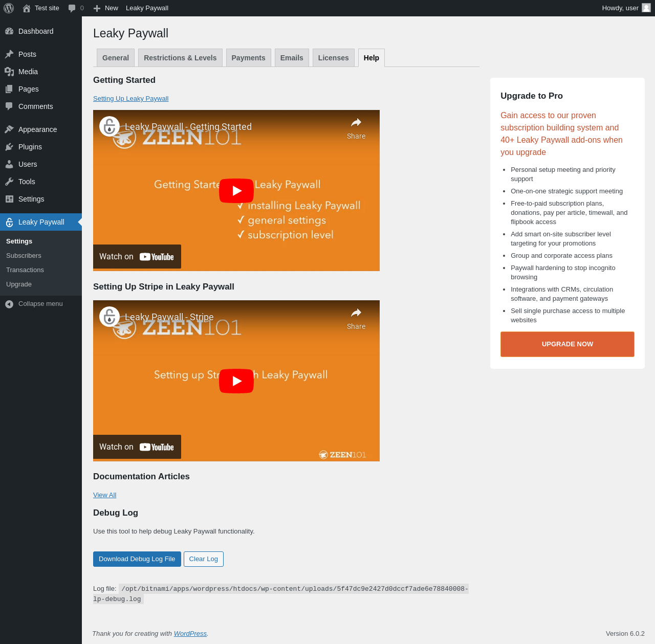The width and height of the screenshot is (655, 644).
Task: Click the Pages icon in sidebar
Action: 9,89
